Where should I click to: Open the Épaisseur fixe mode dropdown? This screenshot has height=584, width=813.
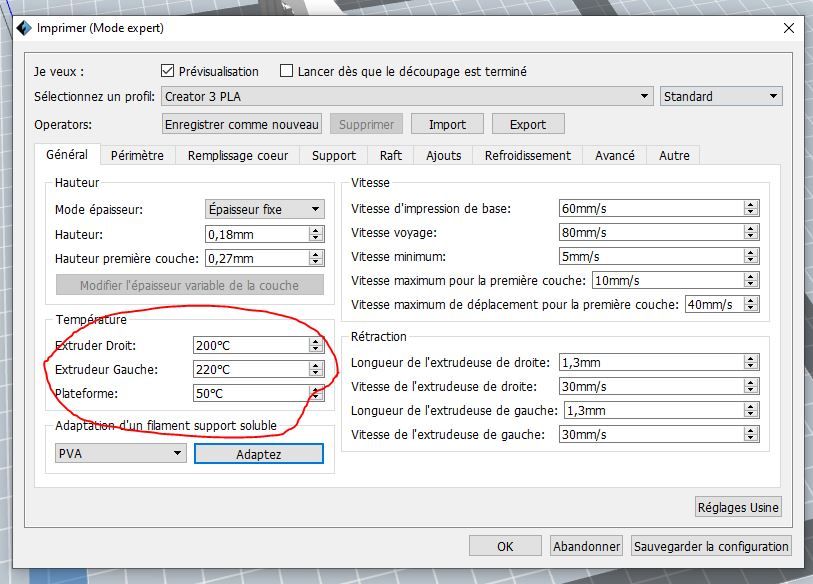coord(265,210)
